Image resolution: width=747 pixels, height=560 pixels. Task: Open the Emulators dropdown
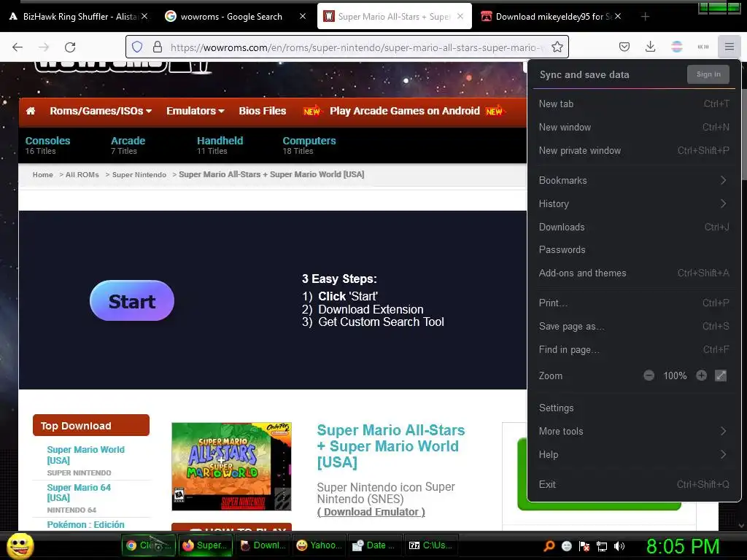(x=195, y=111)
